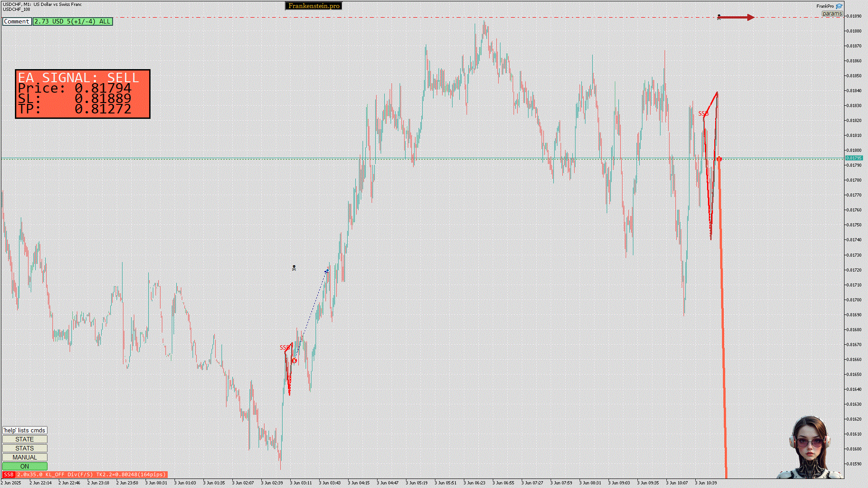Click the 'help' lists cmds input field
868x488 pixels.
click(25, 430)
